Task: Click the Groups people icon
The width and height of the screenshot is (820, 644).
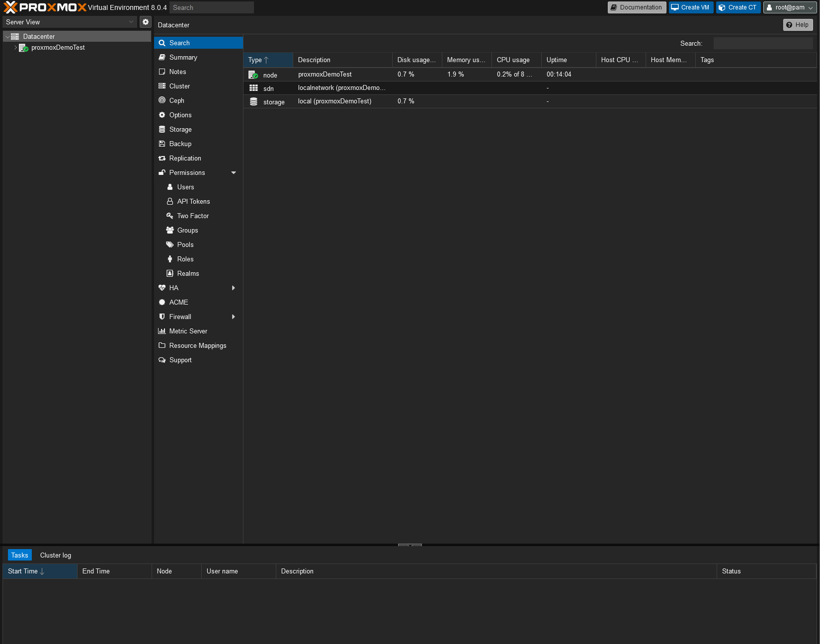Action: point(170,230)
